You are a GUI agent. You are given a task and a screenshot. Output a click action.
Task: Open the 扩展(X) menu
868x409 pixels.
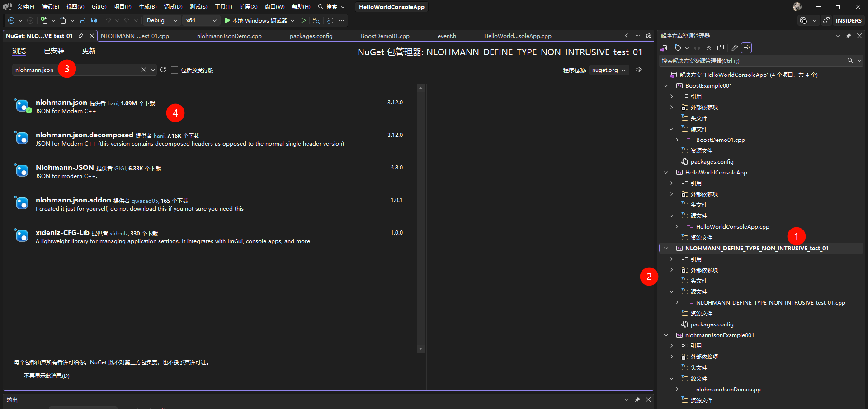248,7
